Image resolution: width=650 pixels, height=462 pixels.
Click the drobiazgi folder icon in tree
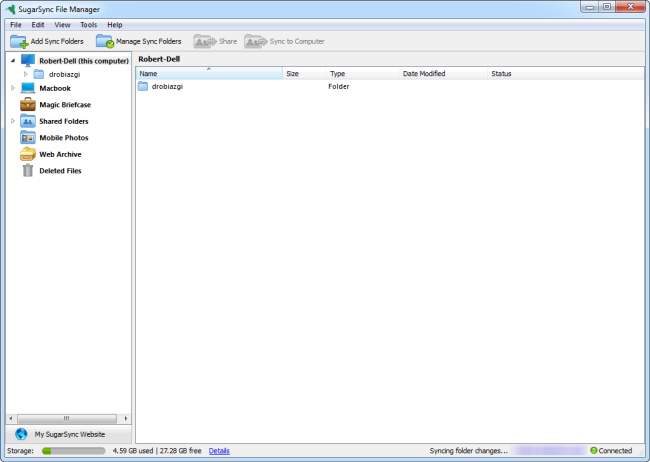pos(39,74)
